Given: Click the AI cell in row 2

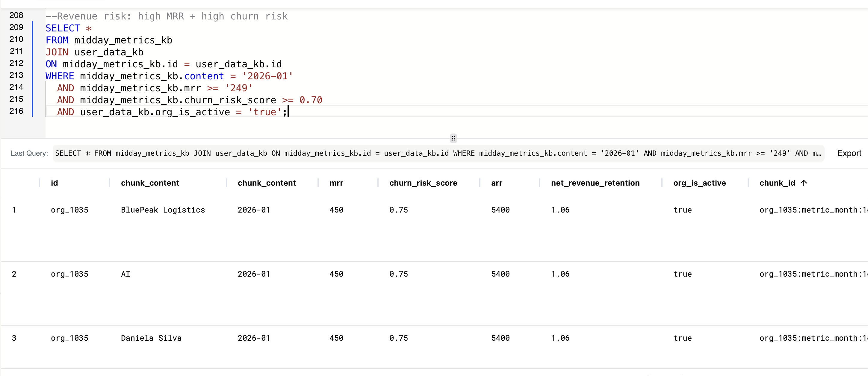Looking at the screenshot, I should point(125,274).
